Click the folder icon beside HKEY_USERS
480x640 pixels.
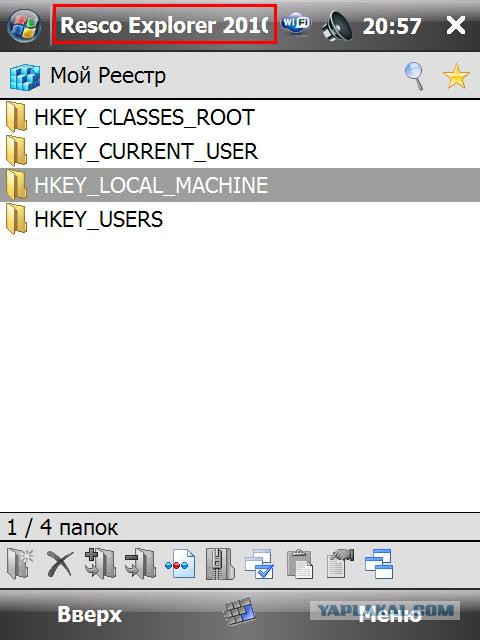(16, 218)
